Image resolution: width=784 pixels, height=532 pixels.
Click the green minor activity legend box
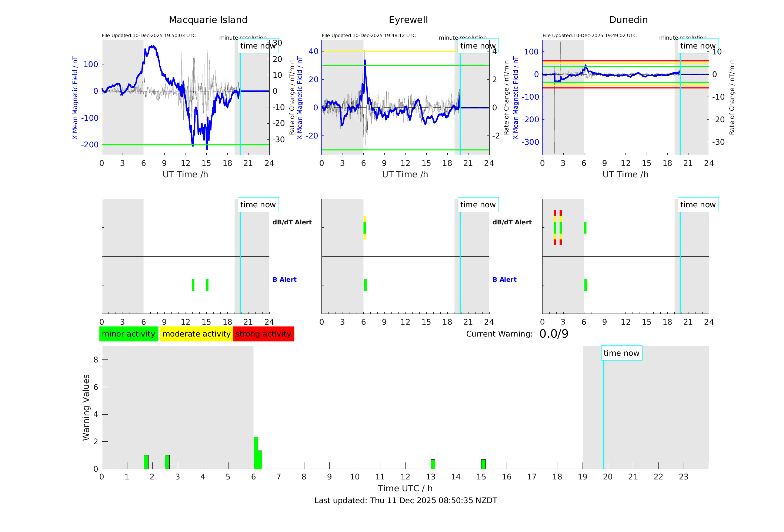coord(129,334)
